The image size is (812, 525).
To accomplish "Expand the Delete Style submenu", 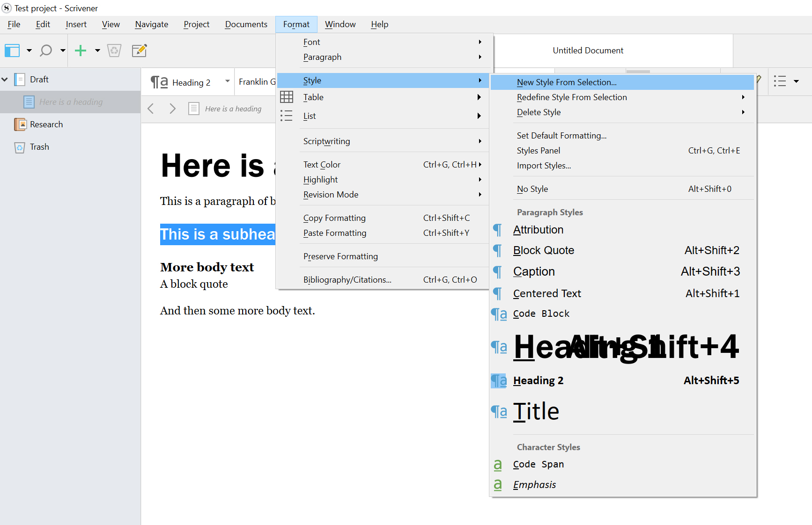I will click(622, 112).
